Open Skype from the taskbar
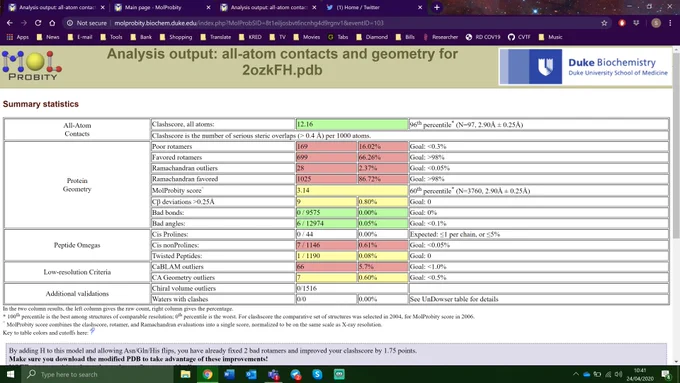 (x=317, y=374)
